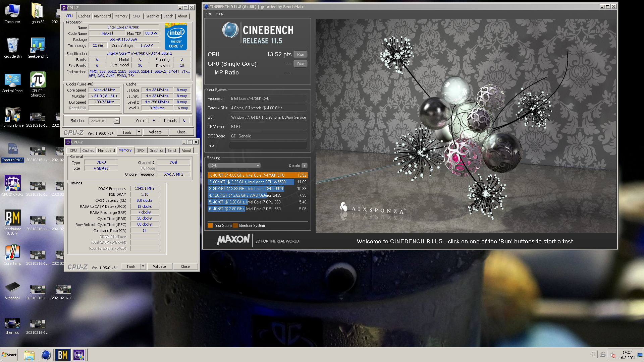Screen dimensions: 644x362
Task: Open the thermos desktop icon
Action: tap(12, 326)
